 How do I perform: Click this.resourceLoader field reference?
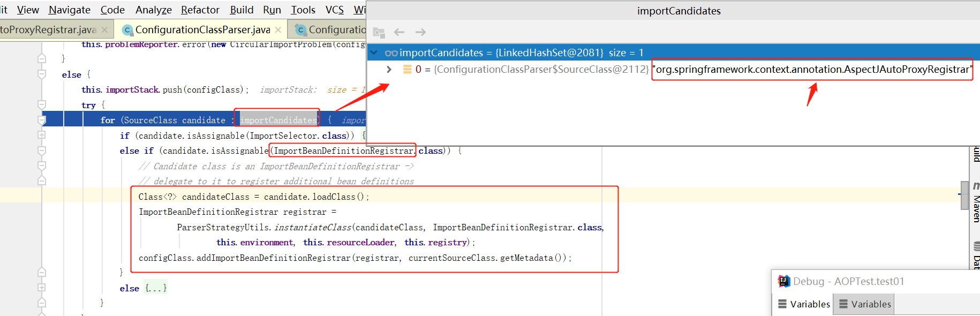(x=349, y=242)
